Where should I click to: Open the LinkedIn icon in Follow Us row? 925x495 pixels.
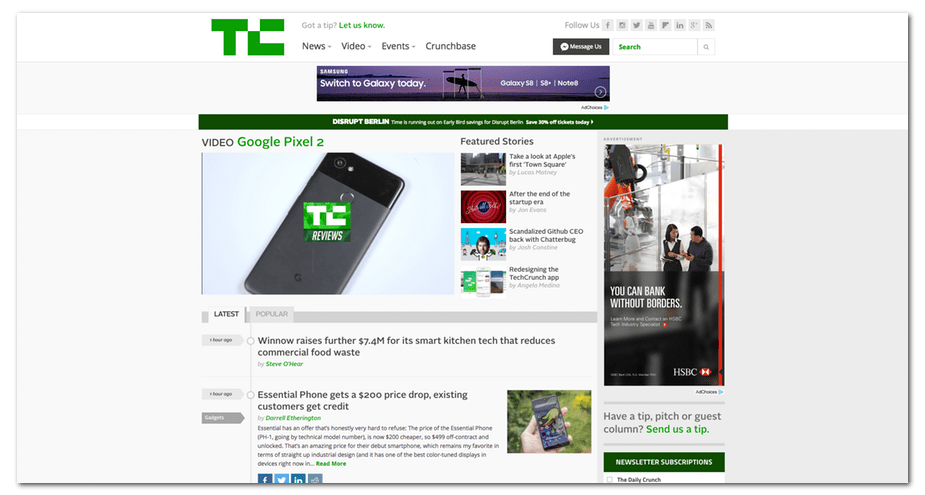point(680,25)
